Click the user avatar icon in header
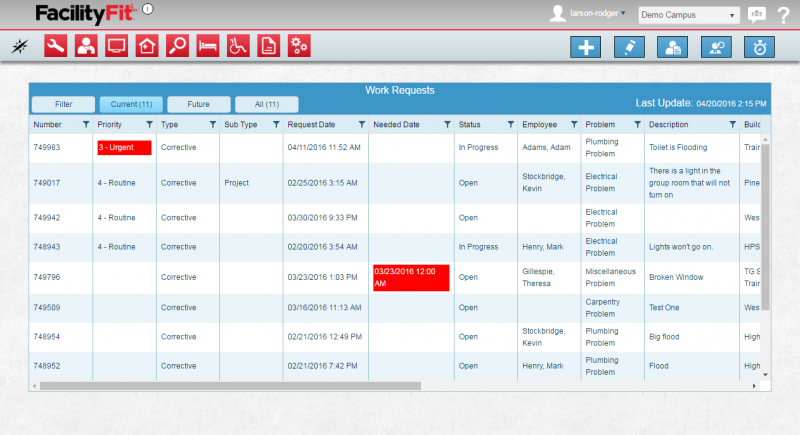This screenshot has width=800, height=435. [x=557, y=14]
